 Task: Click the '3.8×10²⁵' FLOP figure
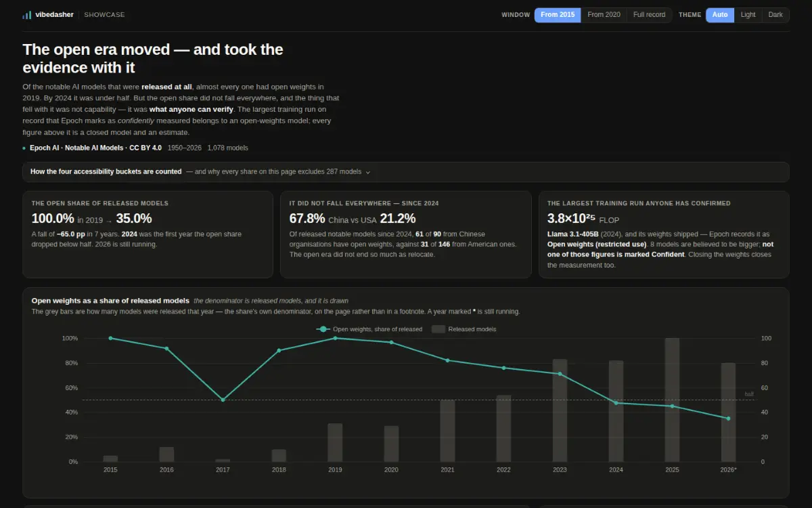[571, 218]
